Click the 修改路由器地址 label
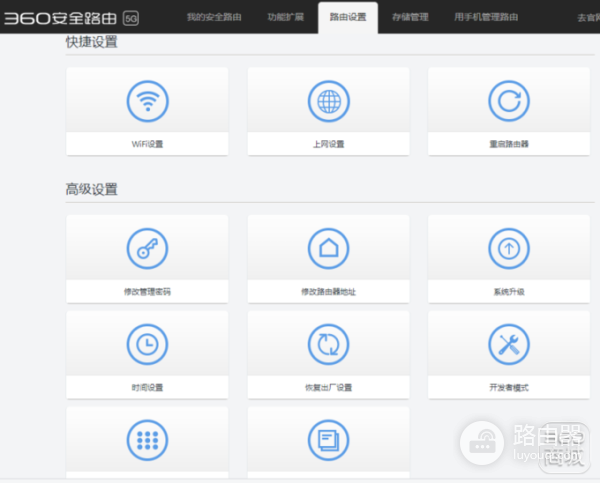The height and width of the screenshot is (483, 600). (x=329, y=292)
